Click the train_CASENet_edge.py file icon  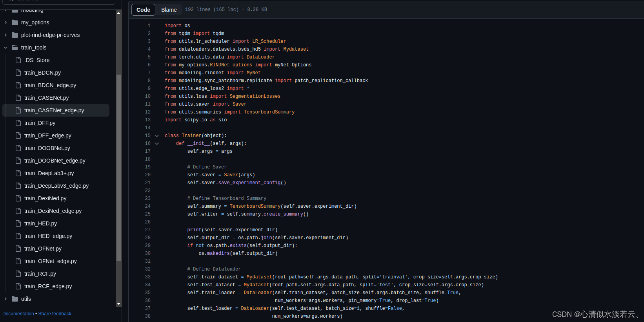(x=18, y=110)
